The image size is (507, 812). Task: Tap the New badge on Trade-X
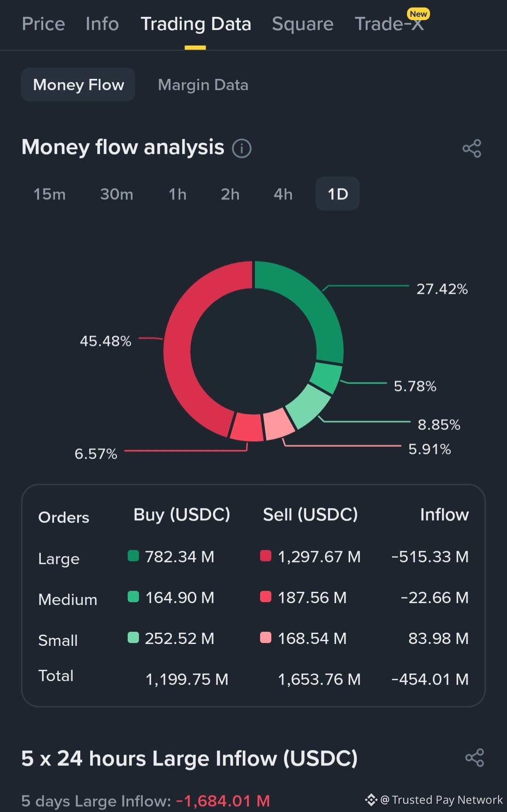[418, 14]
